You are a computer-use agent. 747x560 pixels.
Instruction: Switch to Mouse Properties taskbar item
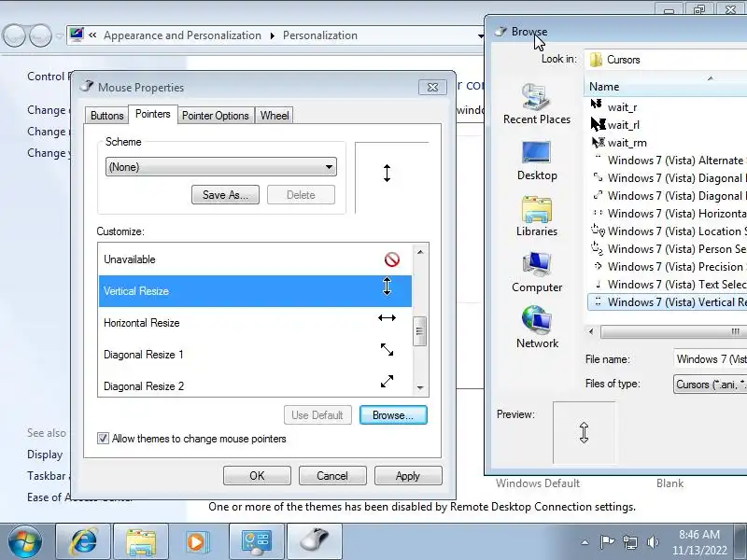point(315,542)
